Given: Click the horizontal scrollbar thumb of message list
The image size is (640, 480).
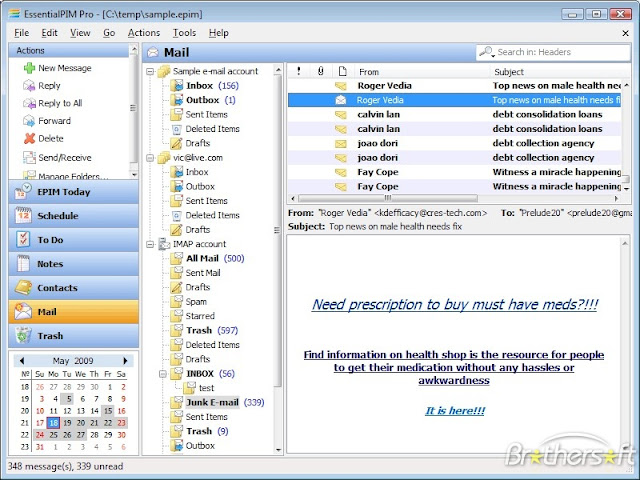Looking at the screenshot, I should 388,198.
